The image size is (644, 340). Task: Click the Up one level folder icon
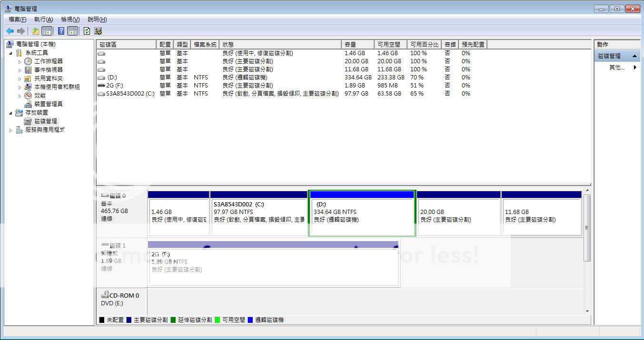click(35, 31)
